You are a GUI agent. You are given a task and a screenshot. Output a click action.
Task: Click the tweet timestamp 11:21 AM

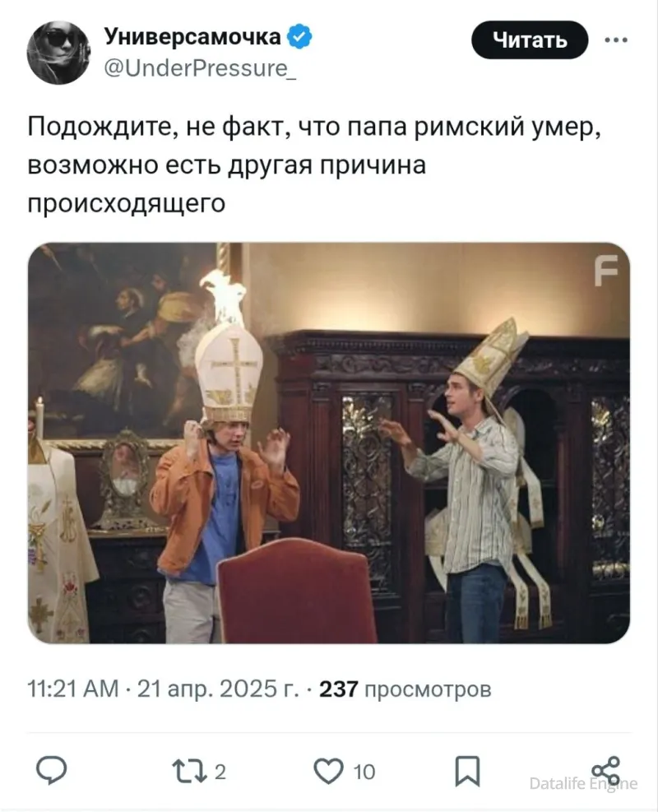point(73,689)
